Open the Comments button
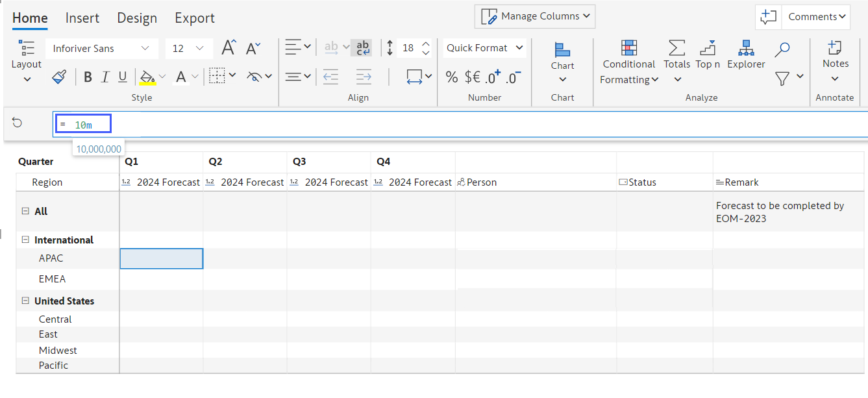 pyautogui.click(x=817, y=17)
